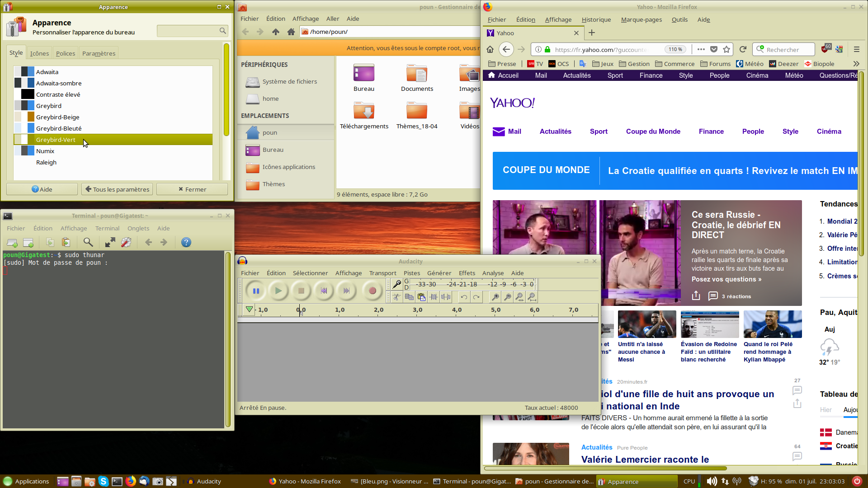The height and width of the screenshot is (488, 868).
Task: Toggle Audacity Pause button
Action: click(256, 291)
